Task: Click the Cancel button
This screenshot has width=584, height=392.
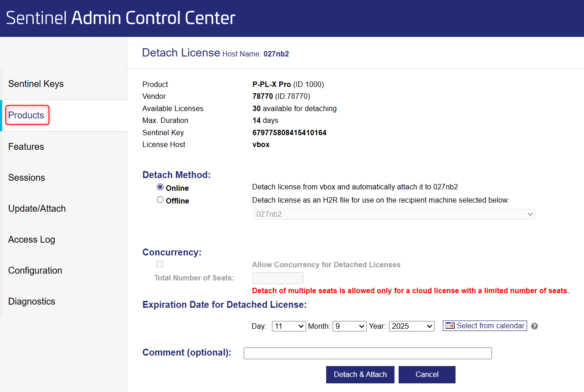Action: [427, 375]
